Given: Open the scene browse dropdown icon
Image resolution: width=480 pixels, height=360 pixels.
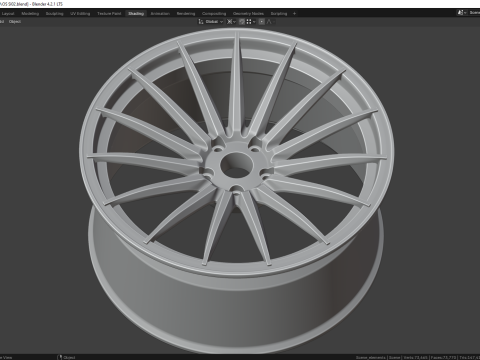Looking at the screenshot, I should (x=462, y=13).
